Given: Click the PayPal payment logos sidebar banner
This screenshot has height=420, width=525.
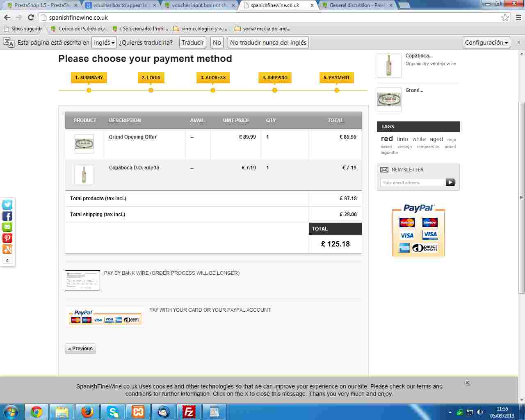Looking at the screenshot, I should click(x=418, y=231).
